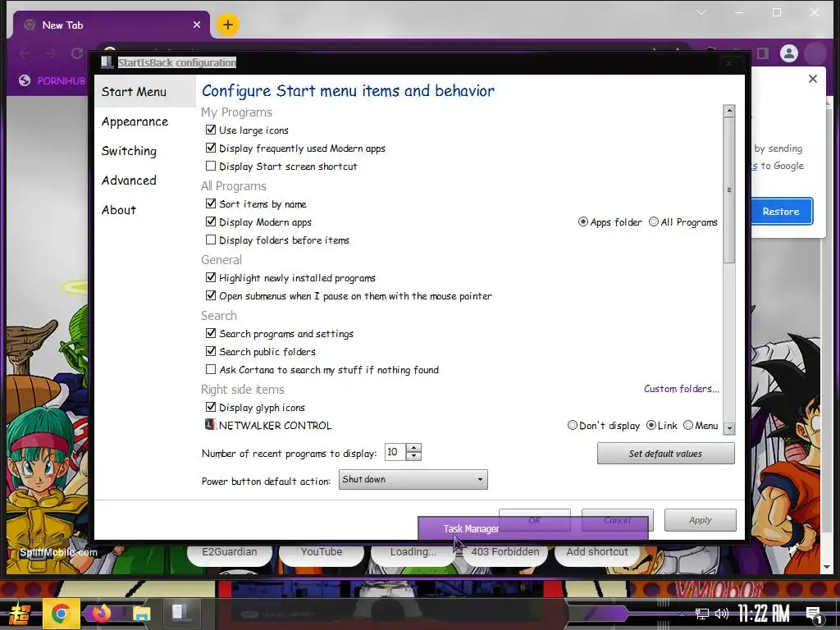Switch to StartIsBack taskbar window icon
Viewport: 840px width, 630px height.
point(180,614)
